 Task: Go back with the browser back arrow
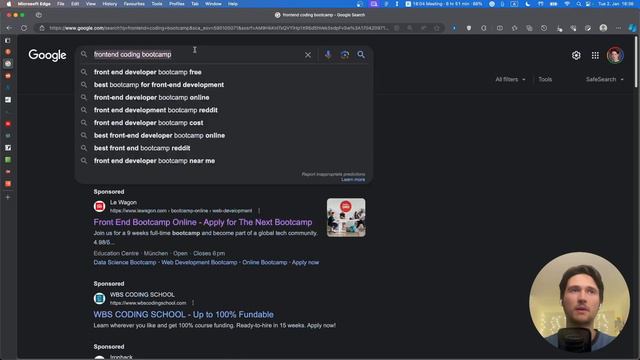9,28
